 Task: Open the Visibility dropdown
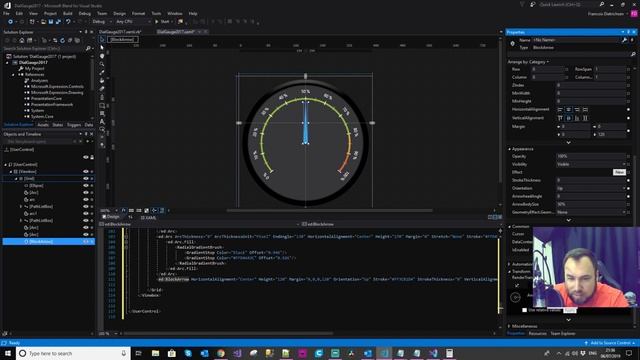[591, 164]
